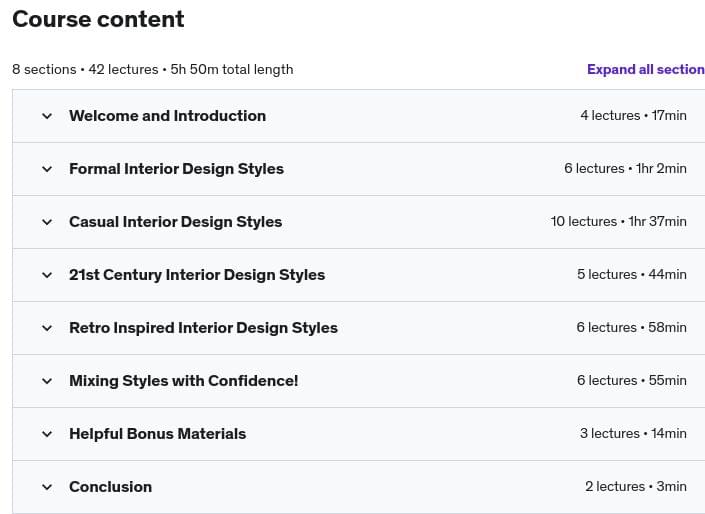
Task: Open the 21st Century Interior Design Styles title
Action: click(x=197, y=275)
